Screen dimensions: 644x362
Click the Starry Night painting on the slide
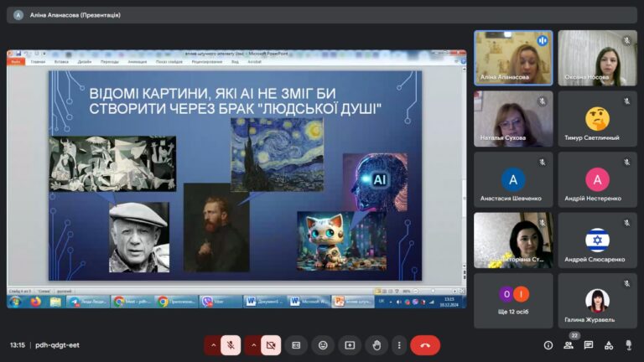278,155
